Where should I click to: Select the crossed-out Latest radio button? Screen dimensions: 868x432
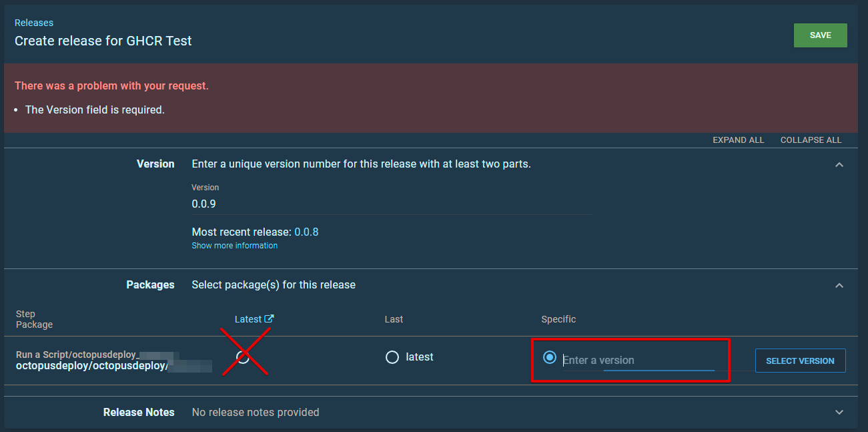[x=243, y=358]
